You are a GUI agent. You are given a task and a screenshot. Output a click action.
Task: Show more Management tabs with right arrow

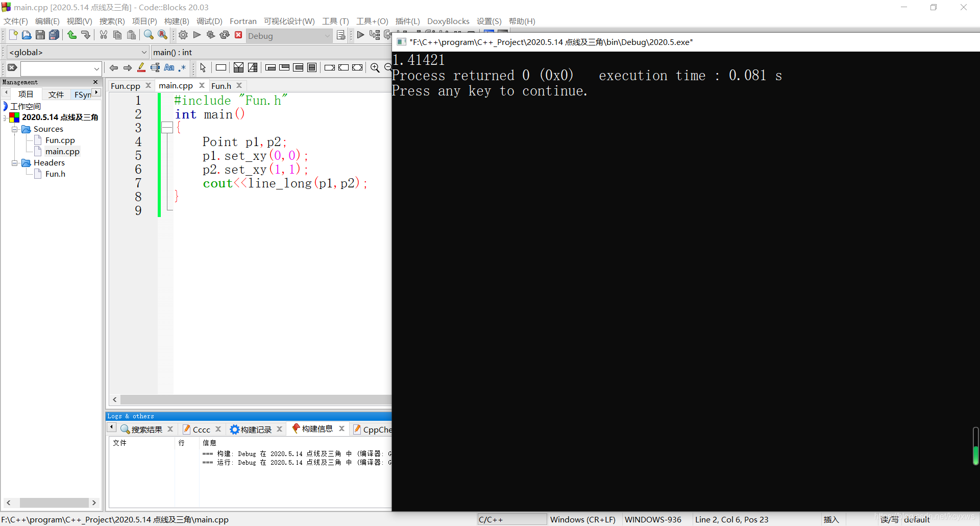(x=96, y=93)
